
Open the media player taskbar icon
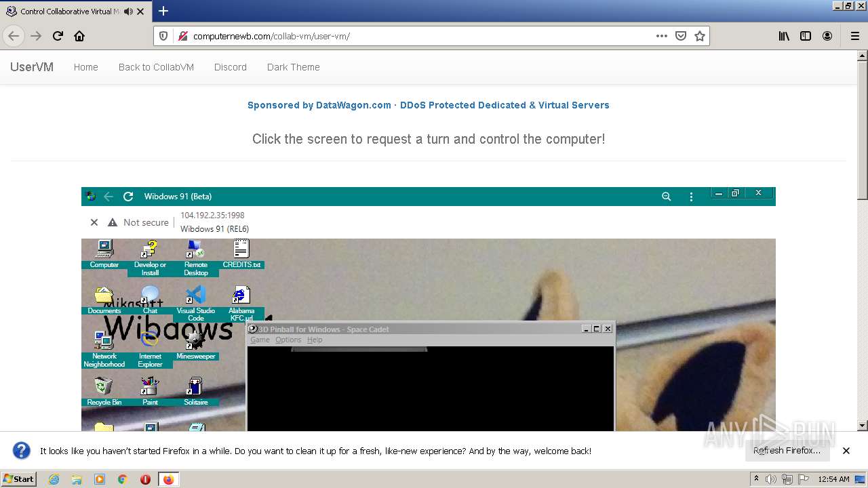tap(100, 479)
